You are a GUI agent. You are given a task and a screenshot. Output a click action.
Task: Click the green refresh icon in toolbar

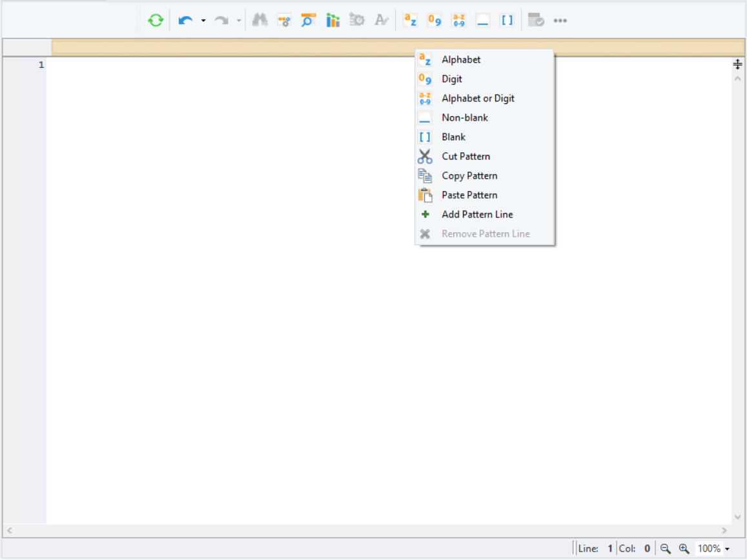(156, 21)
